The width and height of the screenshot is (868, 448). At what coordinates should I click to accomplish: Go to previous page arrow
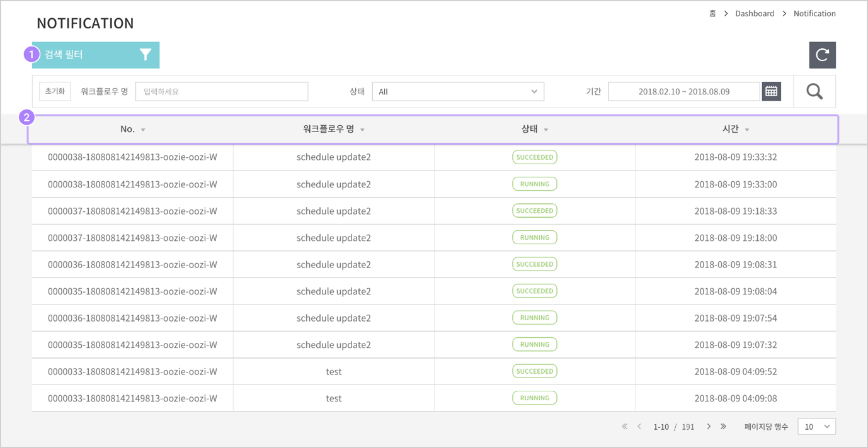coord(639,427)
